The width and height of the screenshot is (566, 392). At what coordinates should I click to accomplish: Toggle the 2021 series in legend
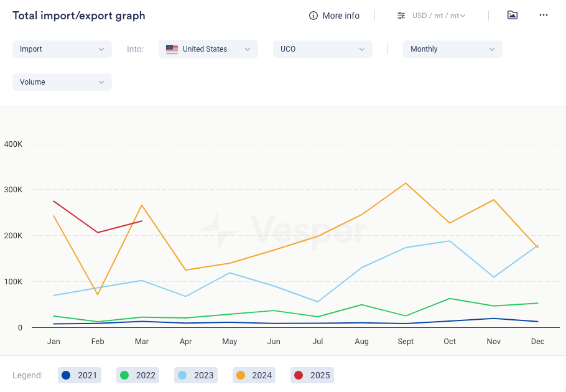point(79,375)
